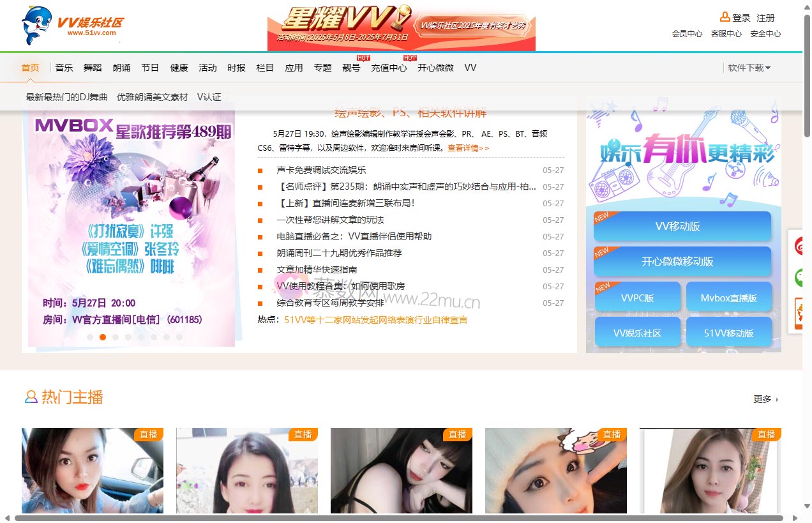Screen dimensions: 812x523
Task: Open the 软件下载 dropdown
Action: (748, 67)
